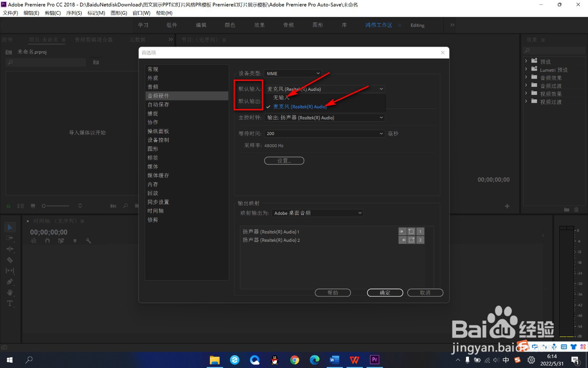
Task: Open Windows Start menu
Action: tap(10, 360)
